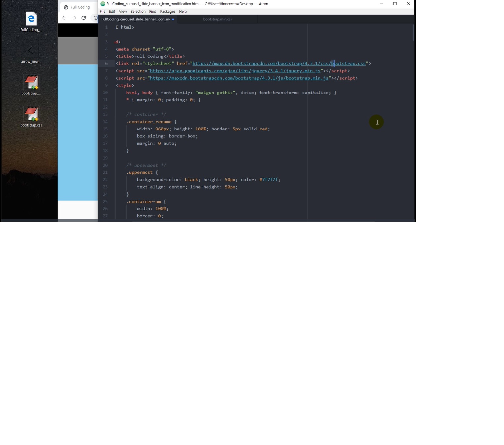Select the bootstrap.css desktop file icon
This screenshot has width=504, height=445.
(x=31, y=114)
